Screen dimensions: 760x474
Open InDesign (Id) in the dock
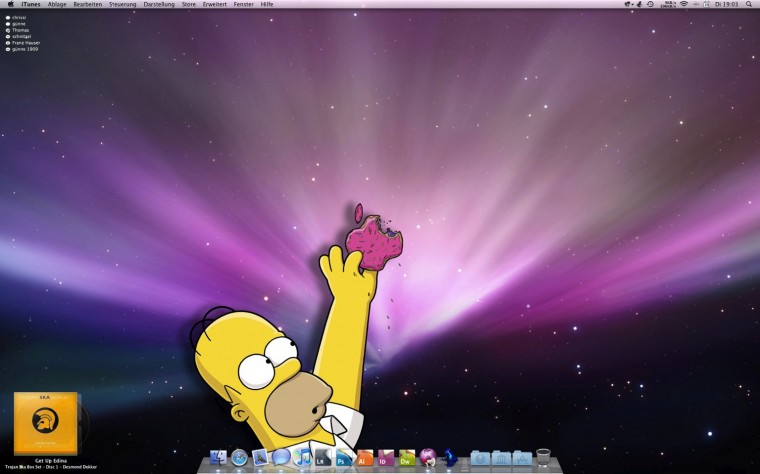click(386, 458)
